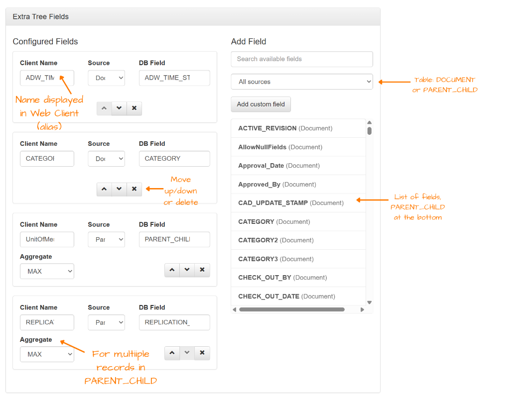Viewport: 532px width, 400px height.
Task: Open Source dropdown for ADW_TIME_ST field
Action: [107, 78]
